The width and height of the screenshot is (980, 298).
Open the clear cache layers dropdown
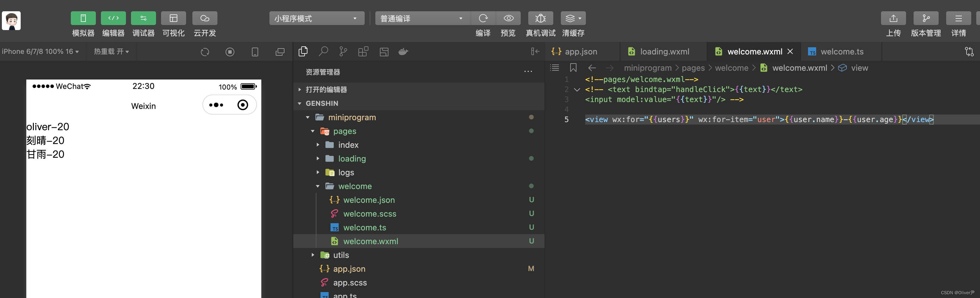point(573,18)
